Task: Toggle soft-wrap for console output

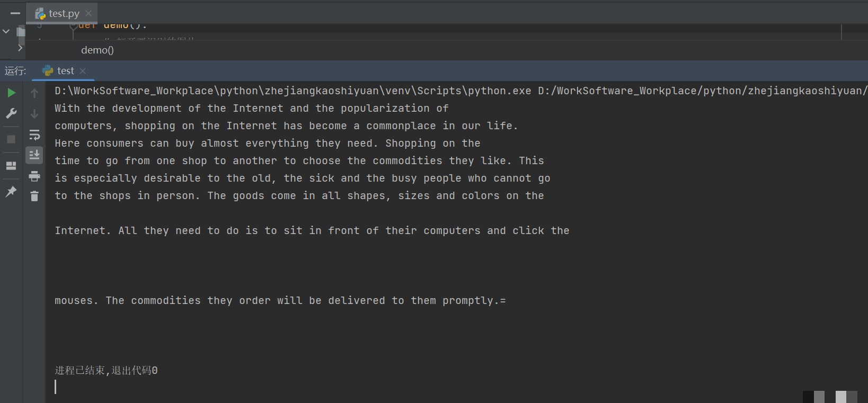Action: [34, 135]
